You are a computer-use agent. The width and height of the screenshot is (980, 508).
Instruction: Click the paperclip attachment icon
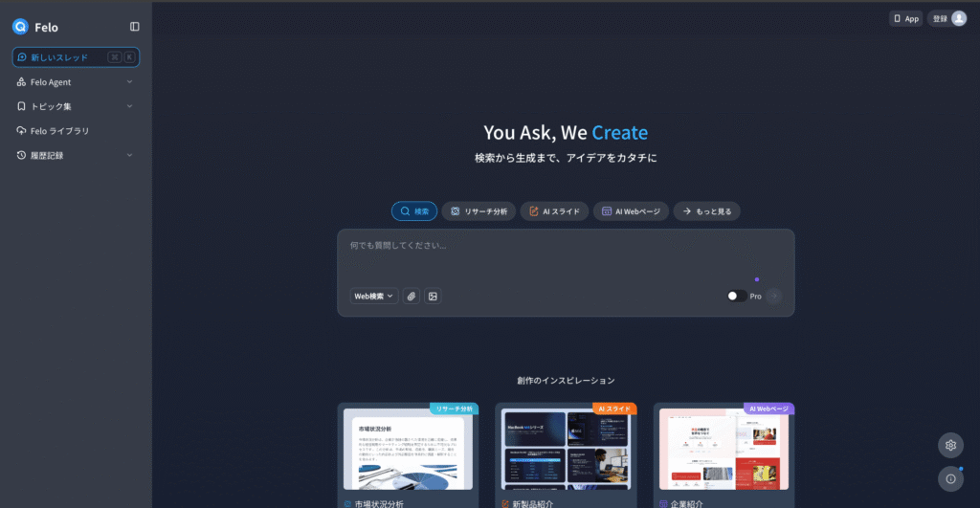pyautogui.click(x=411, y=297)
